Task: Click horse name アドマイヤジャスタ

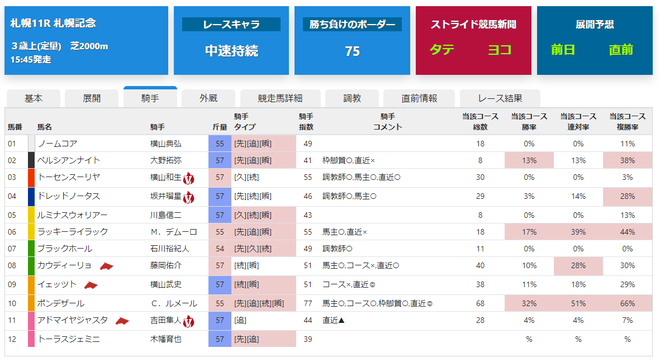Action: point(72,320)
